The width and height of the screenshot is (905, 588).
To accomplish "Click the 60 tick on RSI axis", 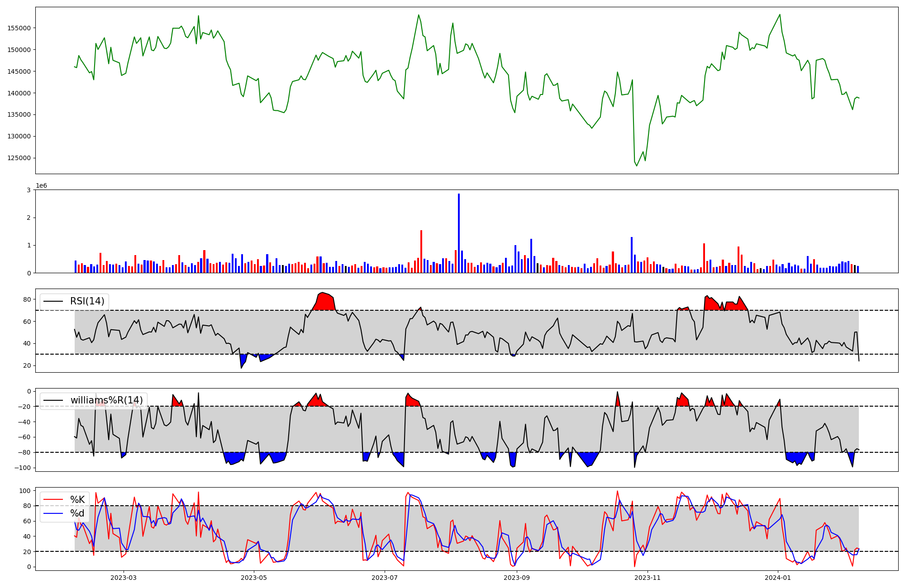I will [x=27, y=322].
